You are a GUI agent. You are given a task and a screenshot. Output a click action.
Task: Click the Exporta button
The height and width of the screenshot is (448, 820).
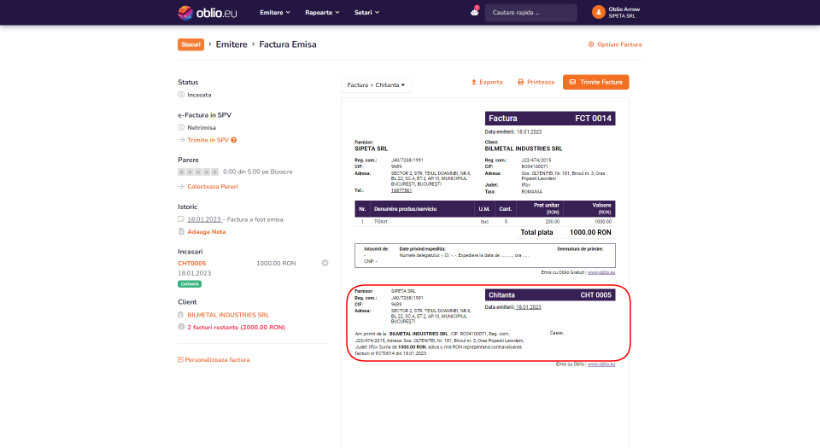tap(487, 82)
